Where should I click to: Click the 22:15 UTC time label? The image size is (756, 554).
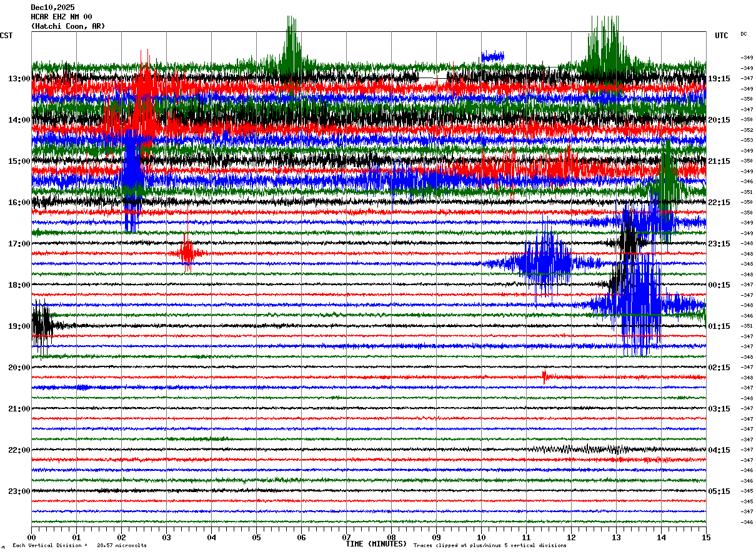pyautogui.click(x=719, y=203)
